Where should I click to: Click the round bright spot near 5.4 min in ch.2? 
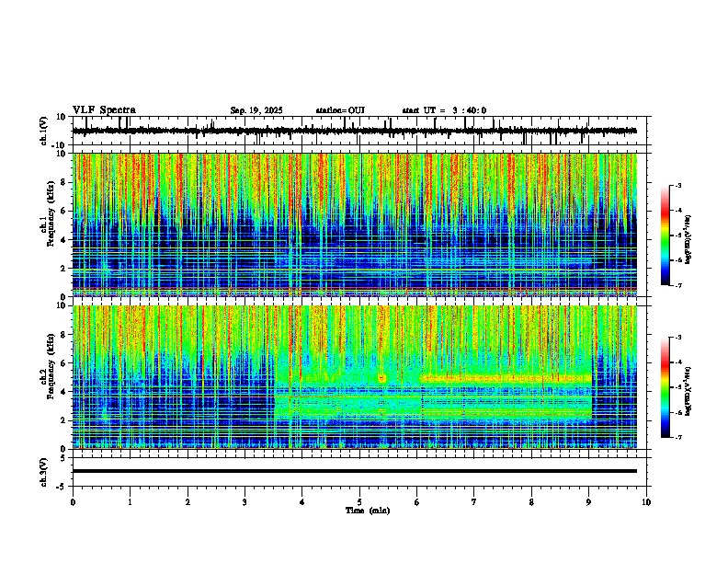click(382, 379)
